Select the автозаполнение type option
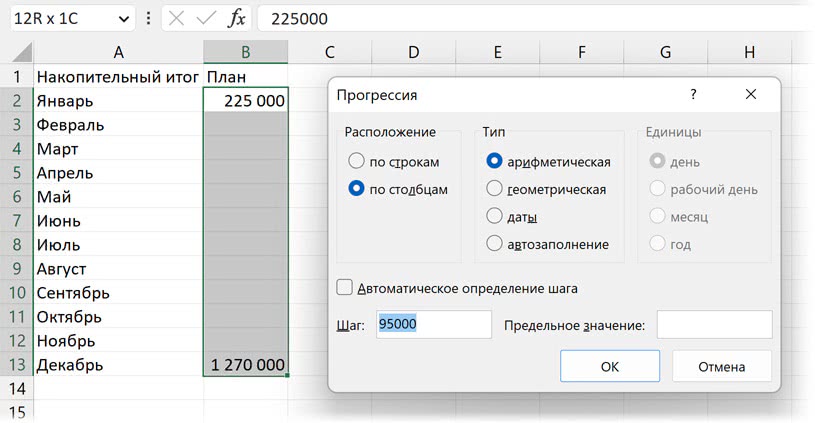This screenshot has height=423, width=815. point(494,244)
